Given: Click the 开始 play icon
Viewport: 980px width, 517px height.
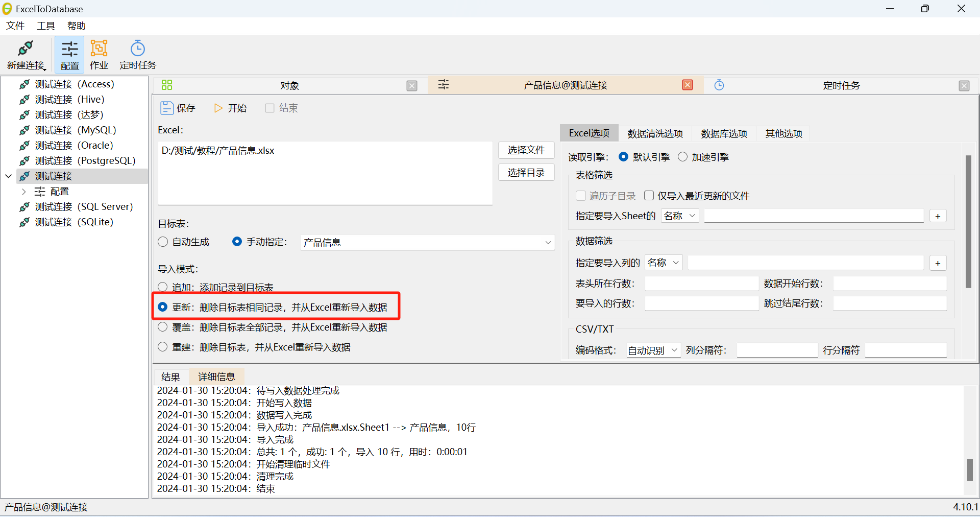Looking at the screenshot, I should pyautogui.click(x=218, y=108).
